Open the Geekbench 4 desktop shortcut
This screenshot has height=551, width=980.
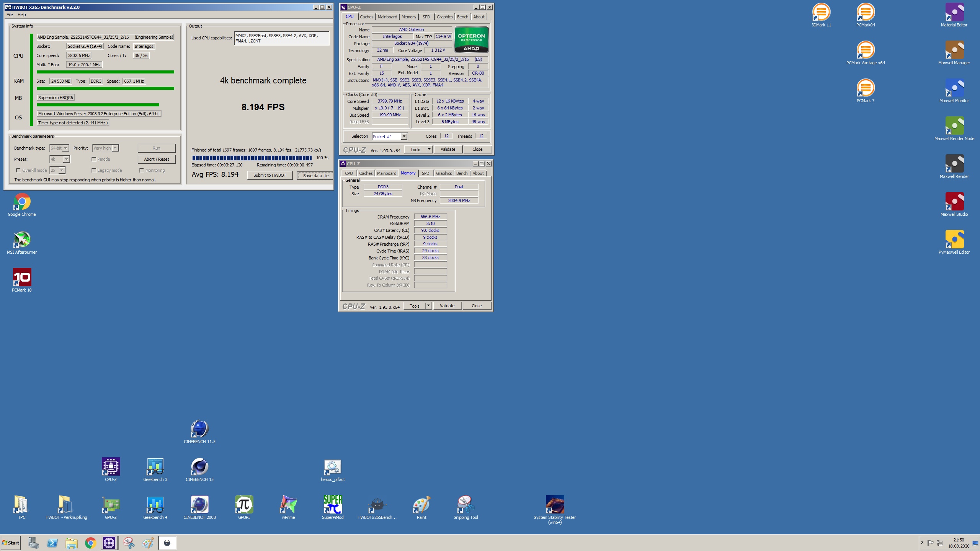click(155, 508)
